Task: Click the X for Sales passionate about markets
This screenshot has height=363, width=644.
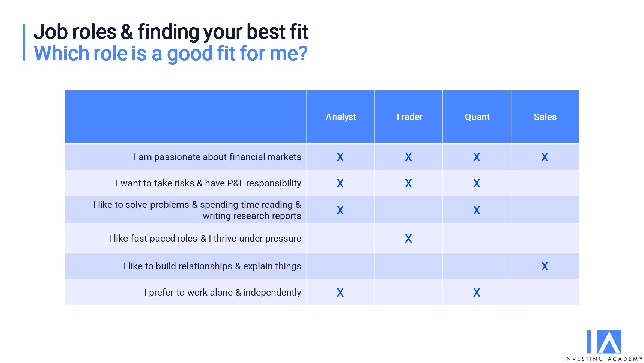Action: (545, 157)
